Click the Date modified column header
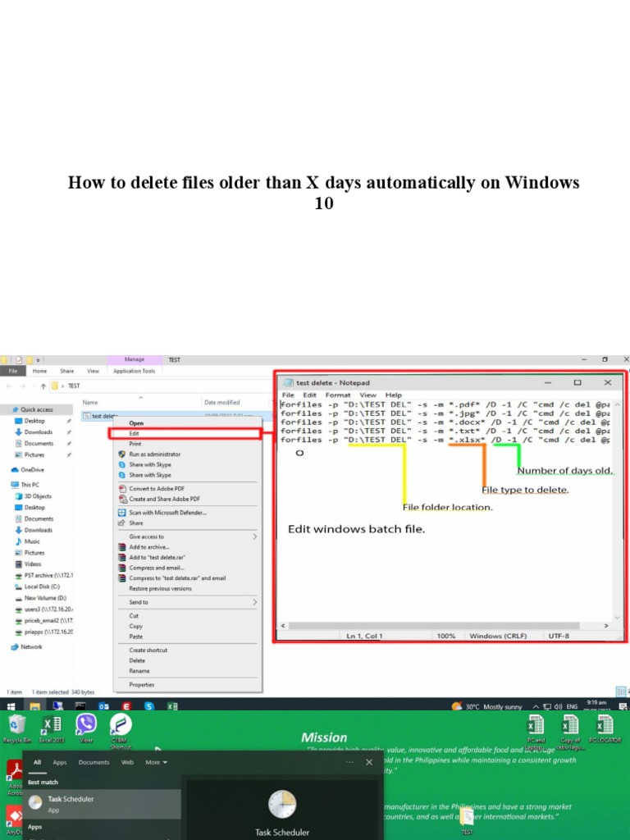 (221, 402)
